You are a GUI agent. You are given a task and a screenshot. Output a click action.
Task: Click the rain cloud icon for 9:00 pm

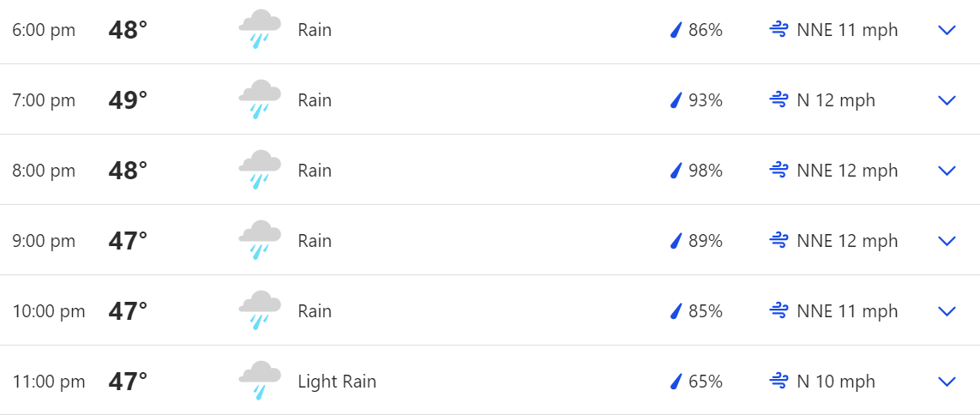tap(259, 241)
